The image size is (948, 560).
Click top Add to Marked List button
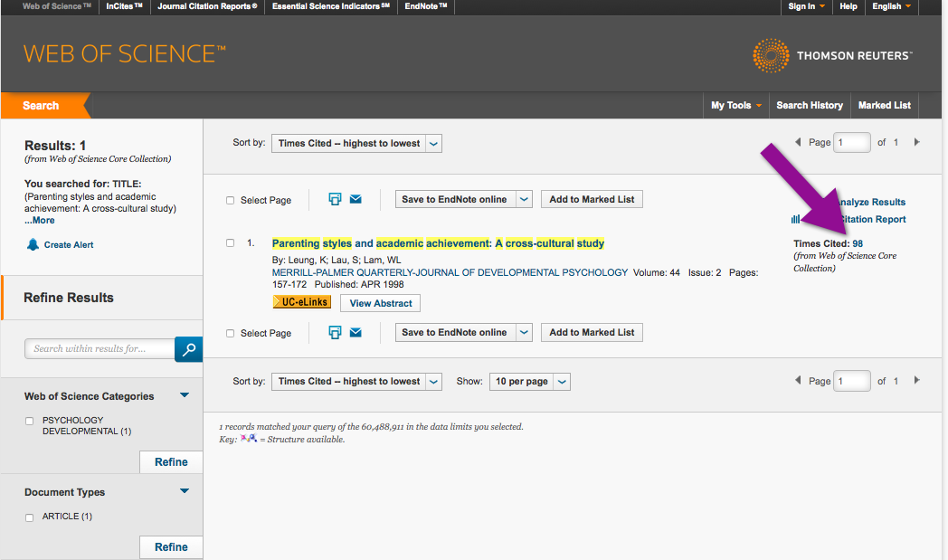[592, 199]
